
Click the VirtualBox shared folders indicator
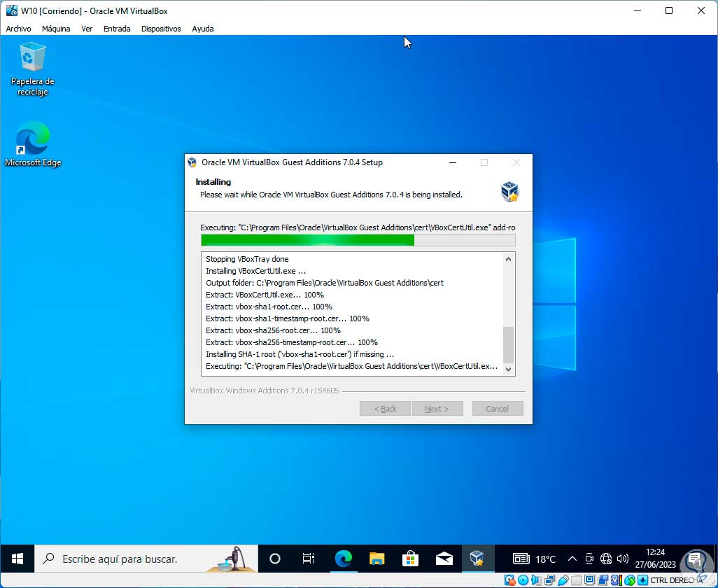[576, 581]
